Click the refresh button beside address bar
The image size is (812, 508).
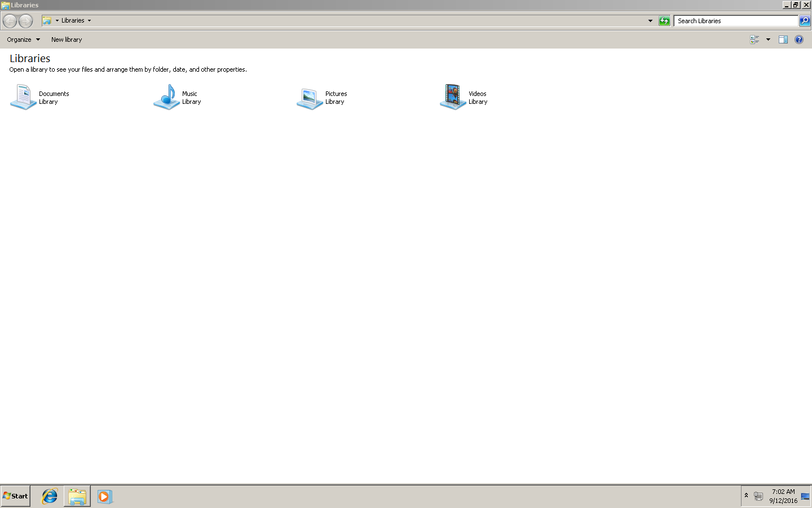tap(664, 21)
